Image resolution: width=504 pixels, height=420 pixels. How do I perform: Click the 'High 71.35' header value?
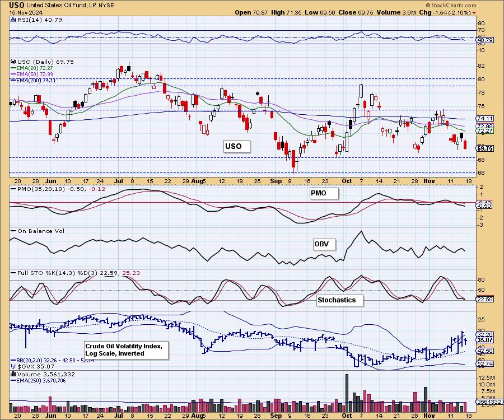click(x=286, y=12)
